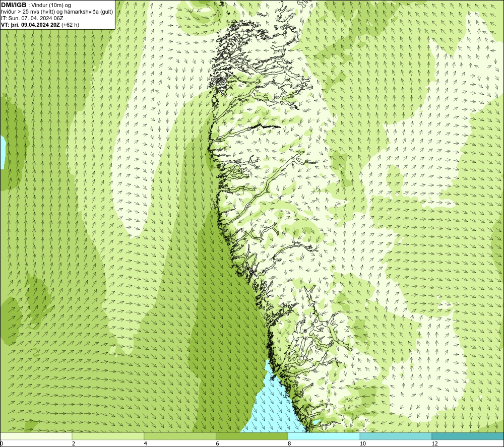Click the scale label '4'

click(146, 443)
